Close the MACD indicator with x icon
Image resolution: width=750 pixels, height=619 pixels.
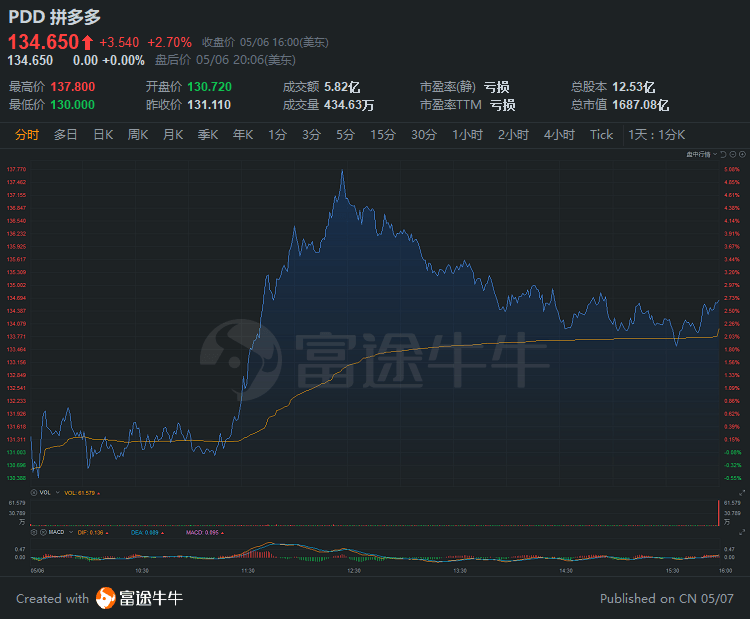click(43, 532)
